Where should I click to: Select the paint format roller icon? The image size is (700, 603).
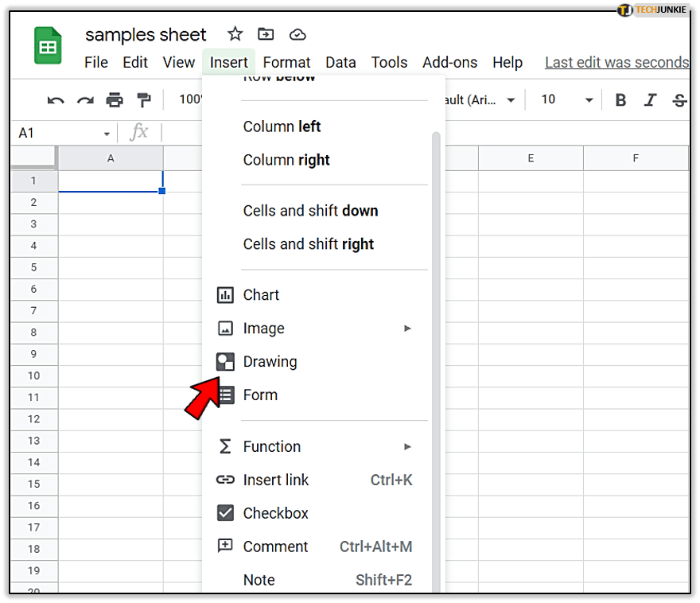144,99
